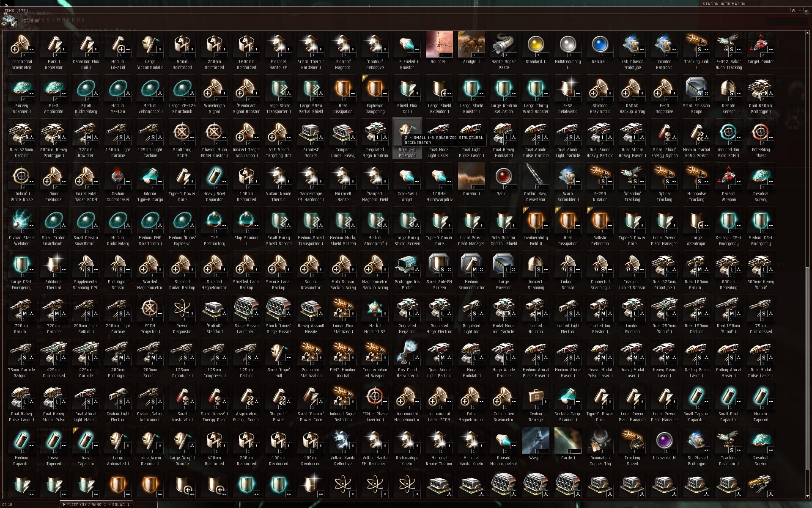
Task: Switch inventory to icon grid view
Action: [26, 21]
